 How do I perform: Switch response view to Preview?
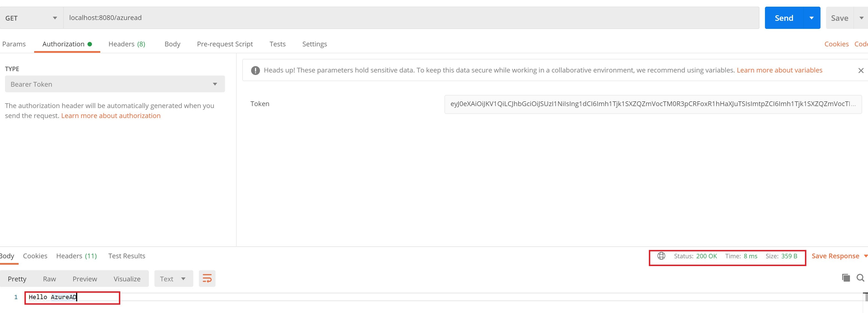pyautogui.click(x=84, y=279)
